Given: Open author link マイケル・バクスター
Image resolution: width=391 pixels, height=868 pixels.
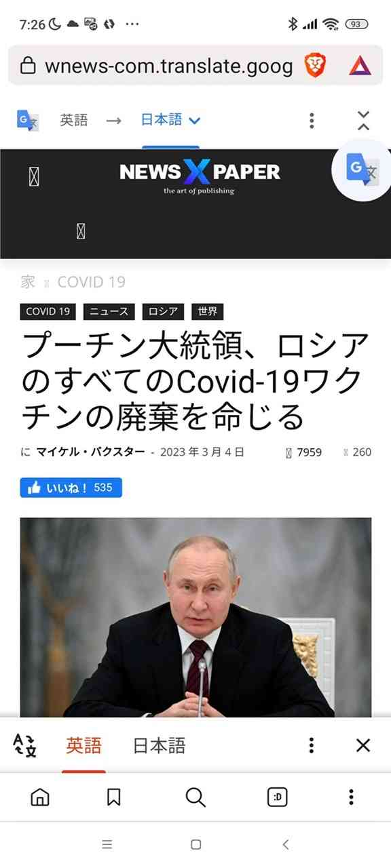Looking at the screenshot, I should tap(90, 452).
